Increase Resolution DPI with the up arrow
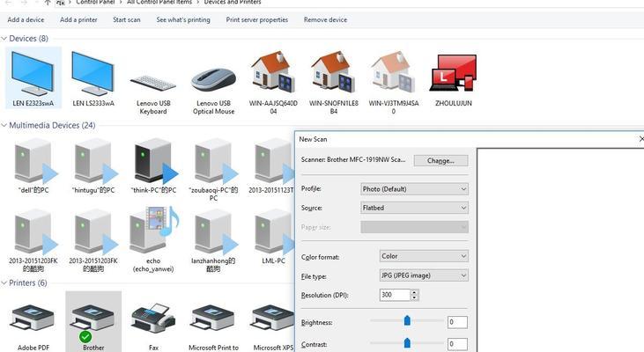This screenshot has width=644, height=352. pyautogui.click(x=414, y=292)
